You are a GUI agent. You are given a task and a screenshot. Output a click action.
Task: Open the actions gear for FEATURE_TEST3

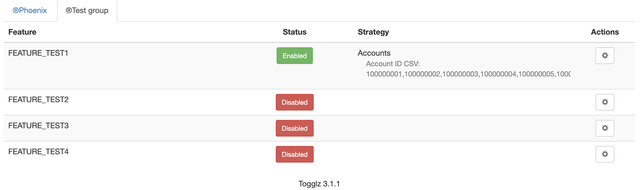tap(605, 128)
